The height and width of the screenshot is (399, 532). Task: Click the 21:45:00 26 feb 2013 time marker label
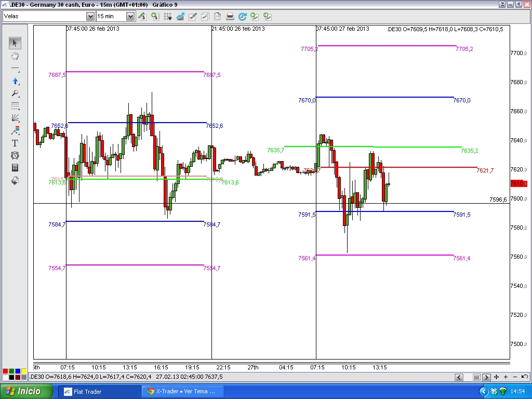tap(238, 29)
